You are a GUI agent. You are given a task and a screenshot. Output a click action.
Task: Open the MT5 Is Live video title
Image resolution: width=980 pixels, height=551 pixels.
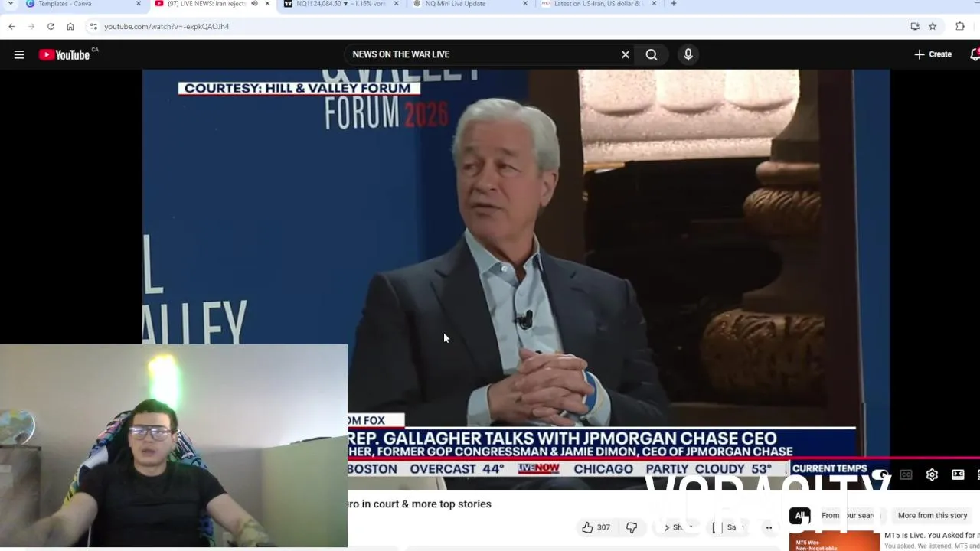(x=932, y=535)
